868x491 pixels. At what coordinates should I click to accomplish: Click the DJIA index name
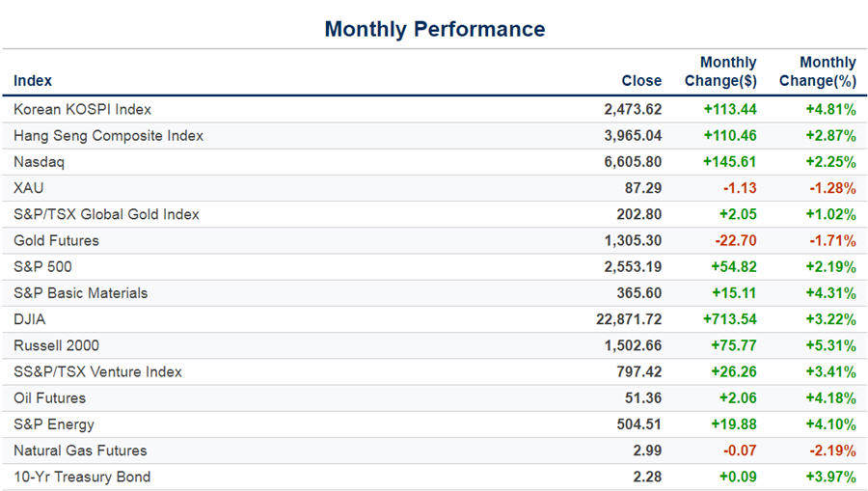(31, 319)
